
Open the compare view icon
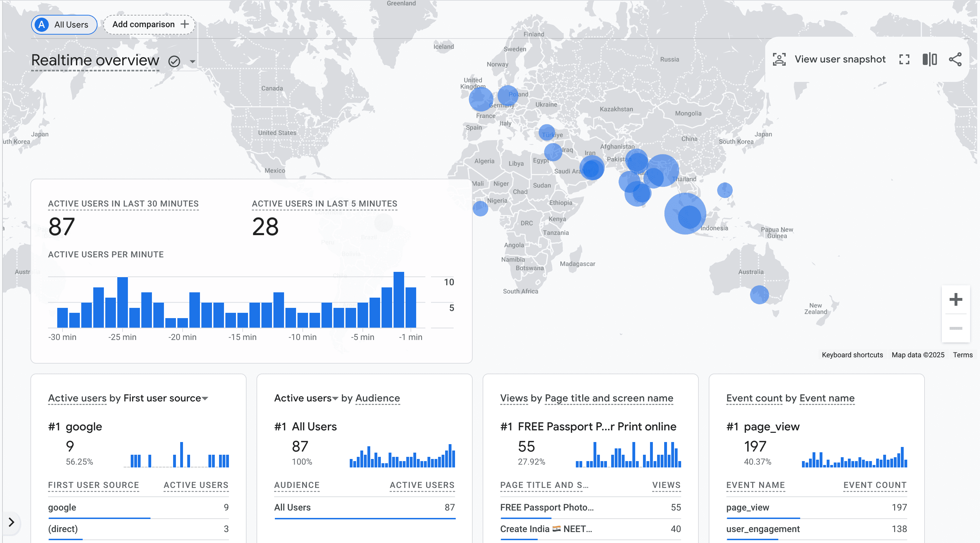pos(929,59)
